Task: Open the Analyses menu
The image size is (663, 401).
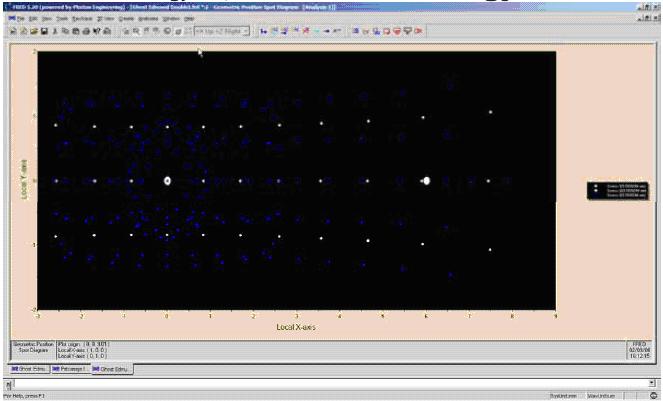Action: (x=148, y=19)
